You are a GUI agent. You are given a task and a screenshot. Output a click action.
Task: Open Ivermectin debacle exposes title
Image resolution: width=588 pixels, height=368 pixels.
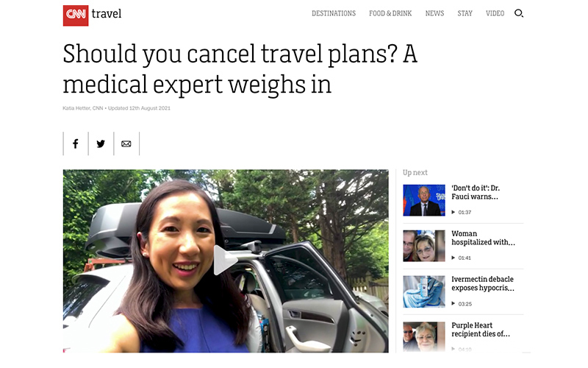click(483, 283)
